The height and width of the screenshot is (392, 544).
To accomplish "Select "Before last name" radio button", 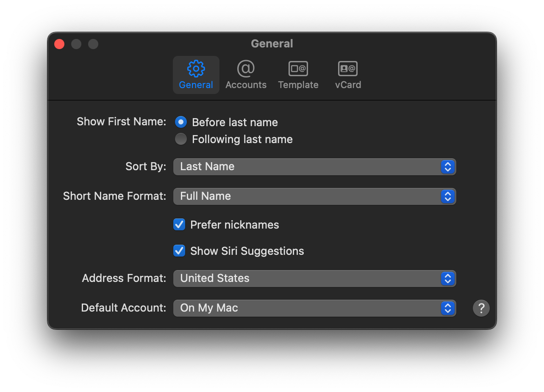I will click(181, 122).
